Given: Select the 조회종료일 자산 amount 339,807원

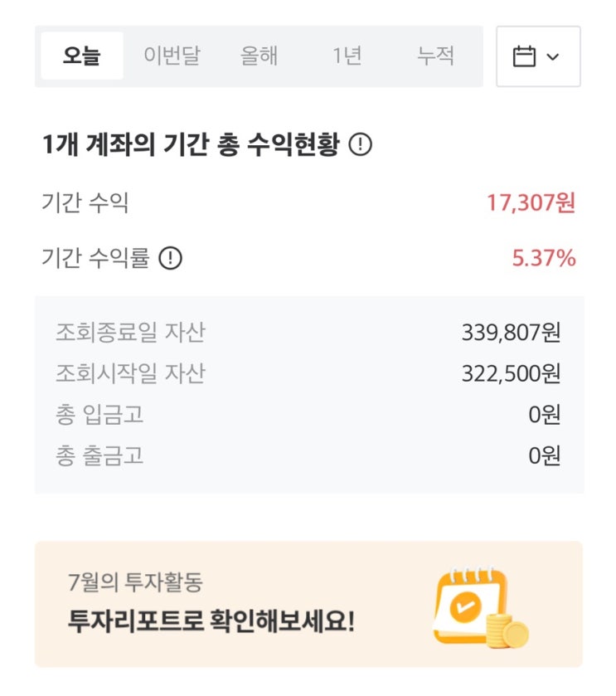Looking at the screenshot, I should [x=511, y=333].
